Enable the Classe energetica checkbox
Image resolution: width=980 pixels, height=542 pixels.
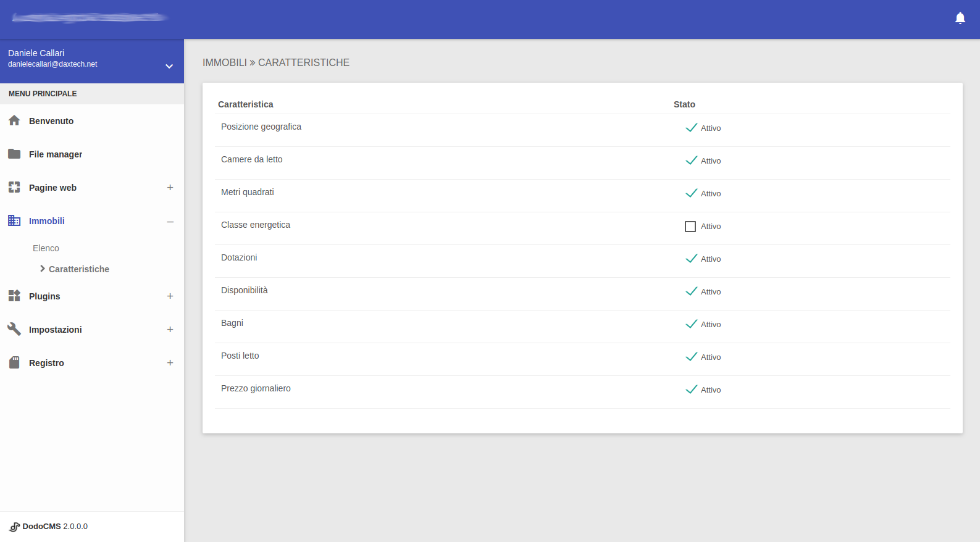[690, 227]
